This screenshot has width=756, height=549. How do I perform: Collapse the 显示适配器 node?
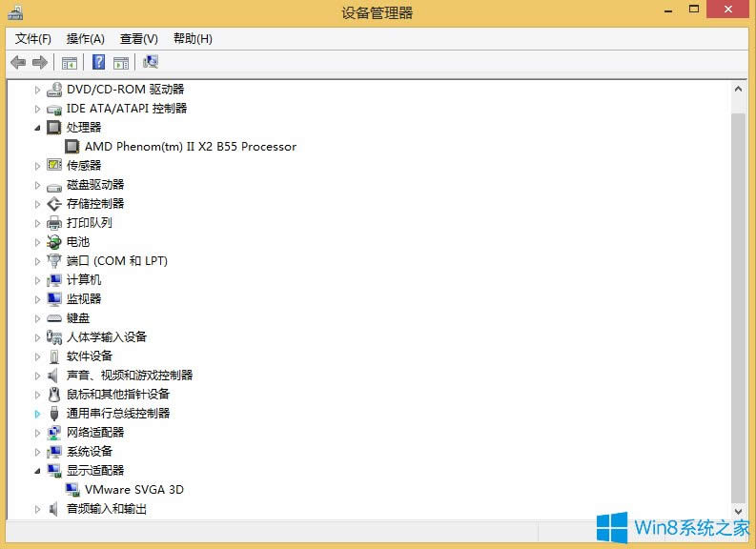pyautogui.click(x=37, y=471)
